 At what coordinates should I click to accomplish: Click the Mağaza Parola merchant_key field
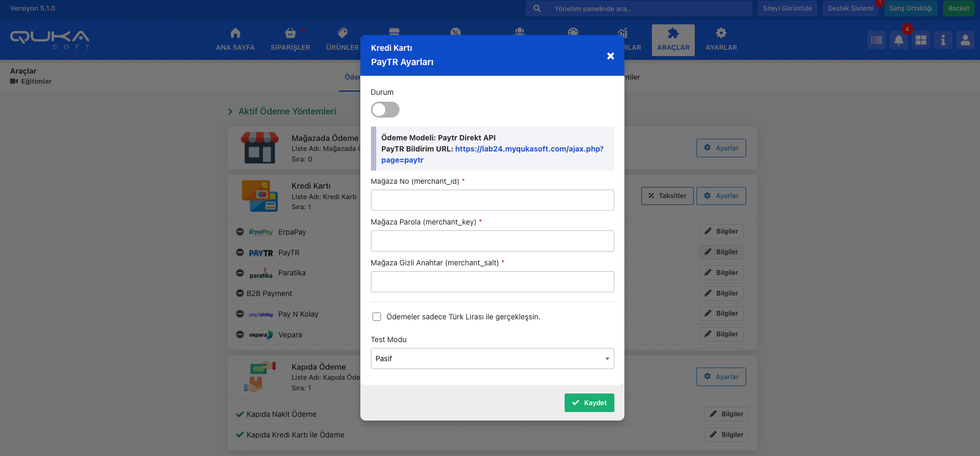(x=492, y=241)
